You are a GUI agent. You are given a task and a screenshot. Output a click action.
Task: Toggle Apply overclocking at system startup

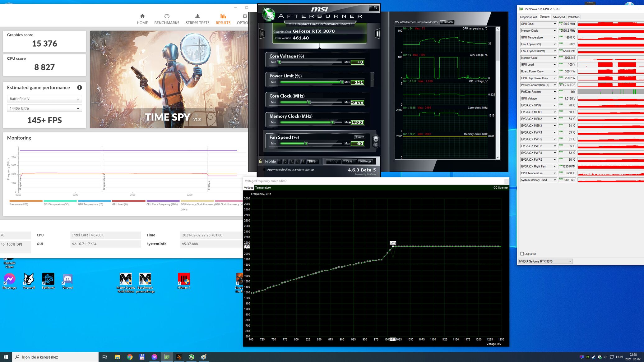click(x=264, y=170)
